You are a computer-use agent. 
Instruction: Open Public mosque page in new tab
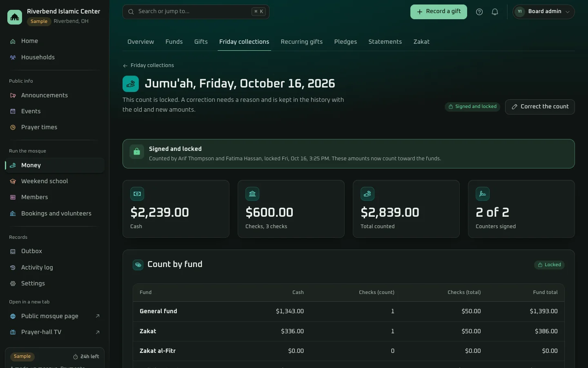coord(55,316)
